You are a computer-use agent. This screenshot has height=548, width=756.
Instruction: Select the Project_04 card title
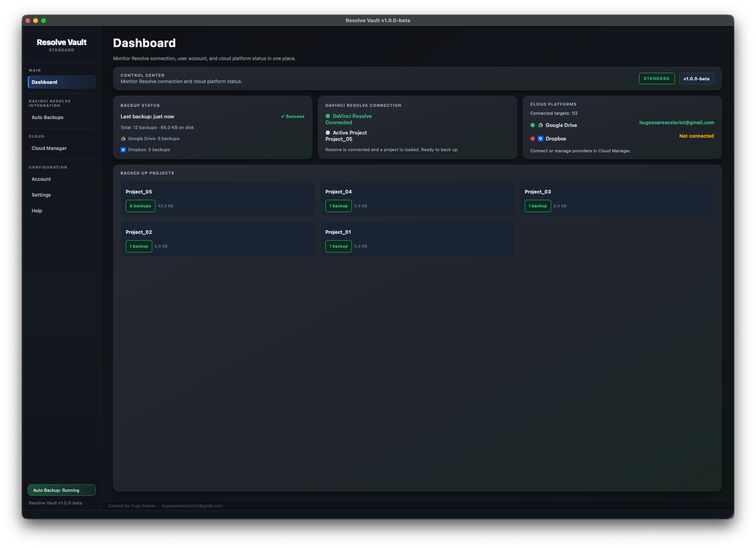[338, 192]
